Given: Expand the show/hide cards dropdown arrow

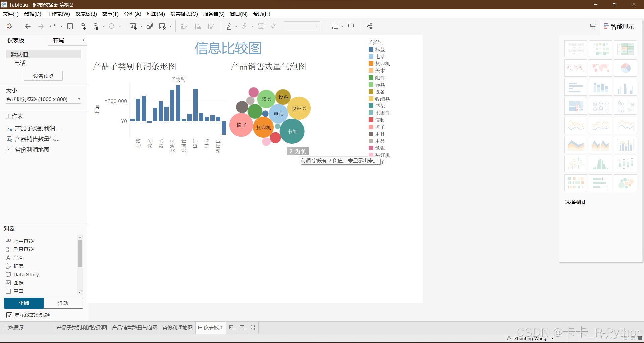Looking at the screenshot, I should [x=342, y=26].
